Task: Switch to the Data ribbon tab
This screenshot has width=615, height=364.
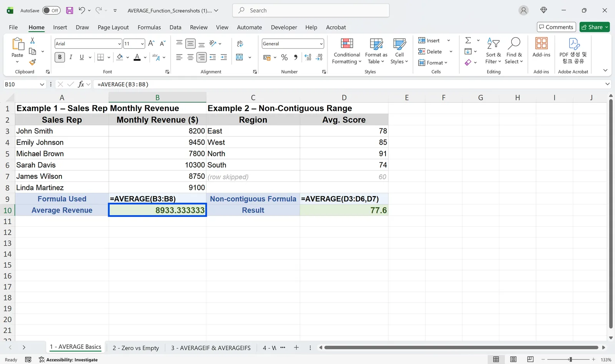Action: coord(175,27)
